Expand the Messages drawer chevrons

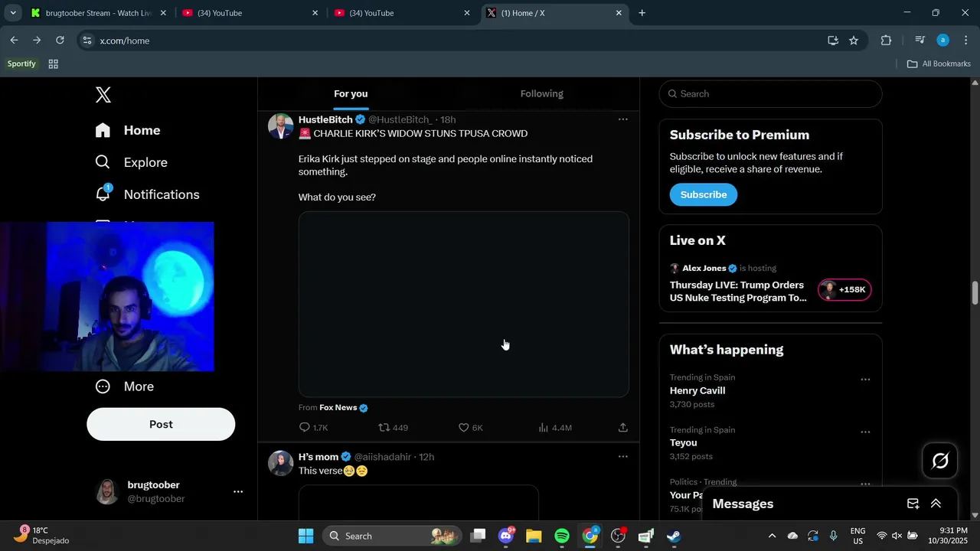coord(936,504)
